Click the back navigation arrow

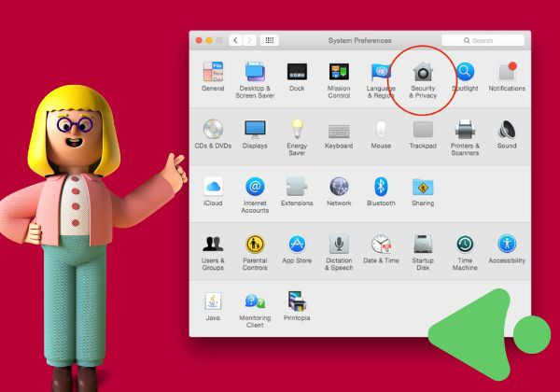pyautogui.click(x=235, y=40)
